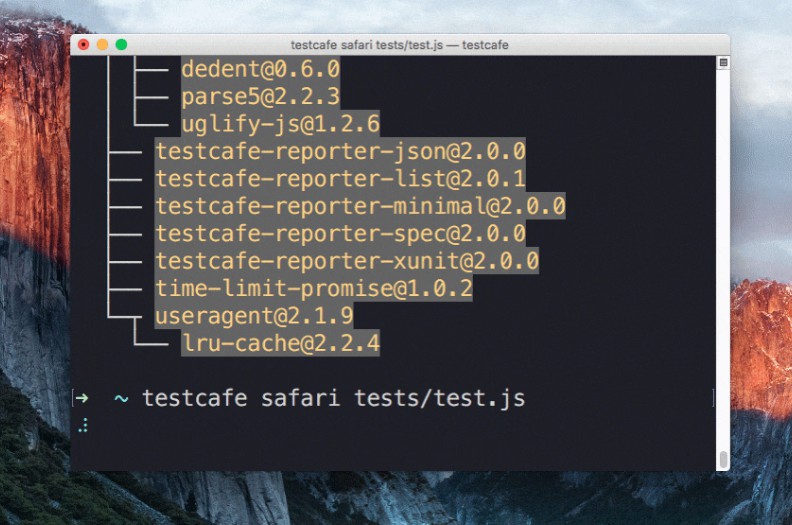
Task: Click the red close window button
Action: pyautogui.click(x=83, y=44)
